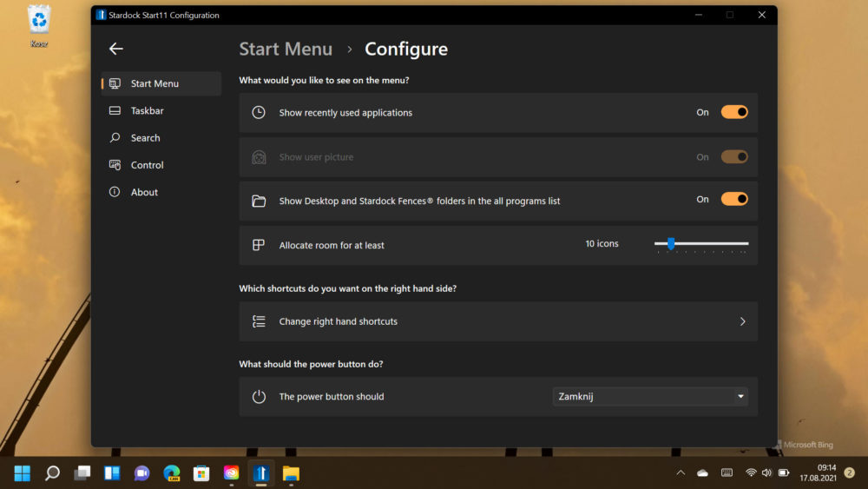Minimize the Start11 Configuration window
This screenshot has width=868, height=489.
(699, 15)
